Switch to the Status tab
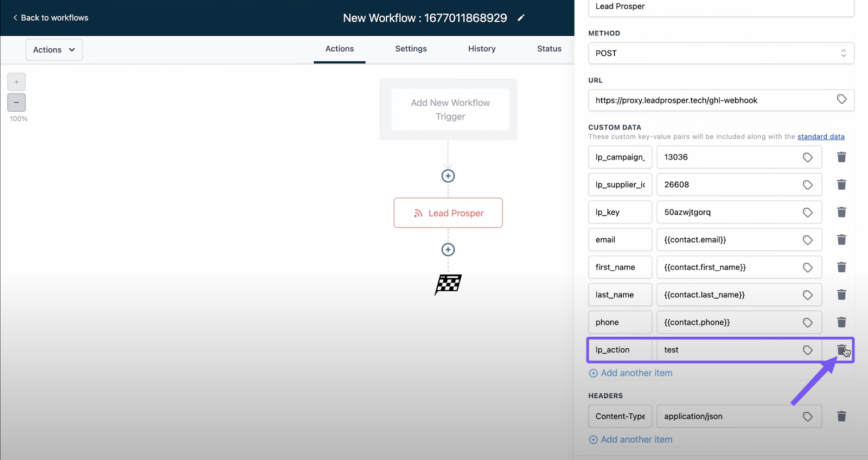The height and width of the screenshot is (460, 868). pyautogui.click(x=549, y=49)
